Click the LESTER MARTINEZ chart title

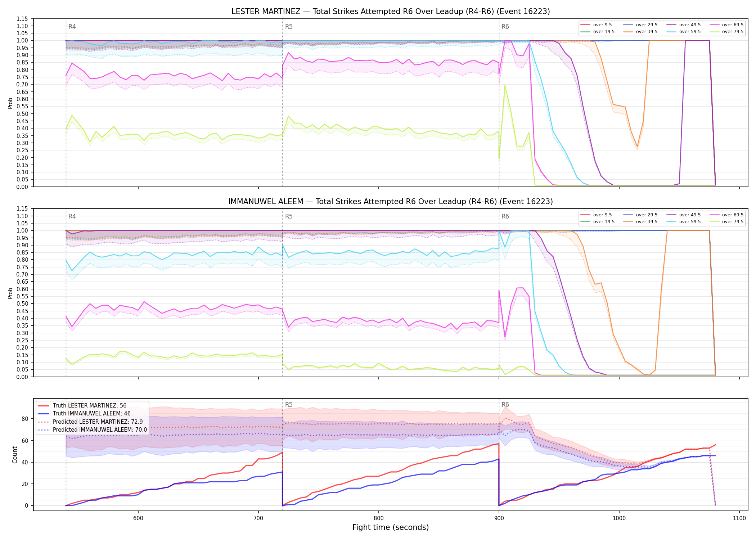391,12
